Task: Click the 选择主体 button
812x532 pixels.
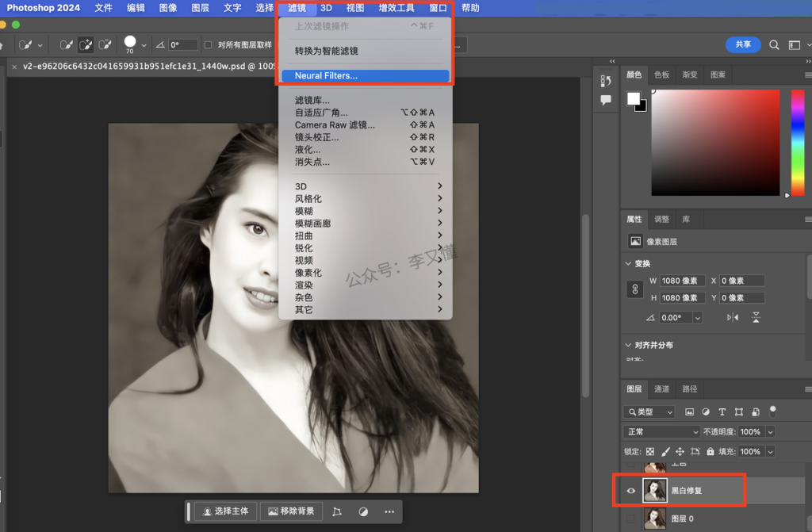Action: (x=225, y=511)
